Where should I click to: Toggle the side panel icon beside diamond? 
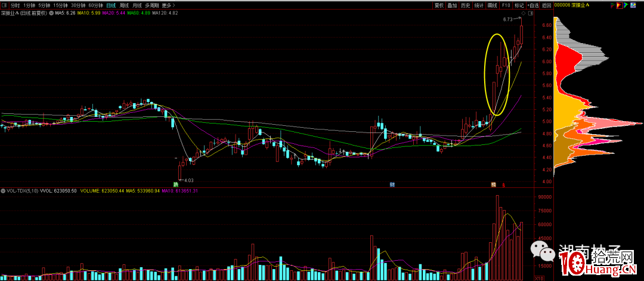pyautogui.click(x=531, y=14)
